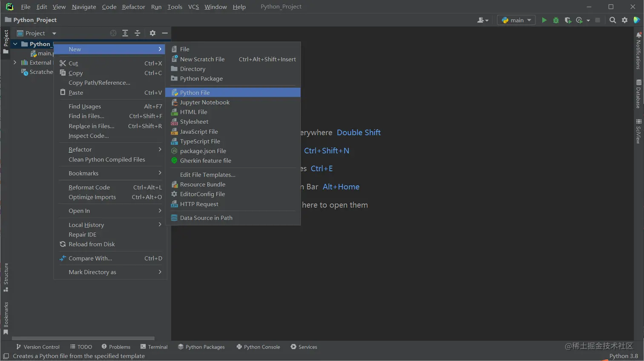Click the select opened file target icon
The image size is (644, 361).
113,33
